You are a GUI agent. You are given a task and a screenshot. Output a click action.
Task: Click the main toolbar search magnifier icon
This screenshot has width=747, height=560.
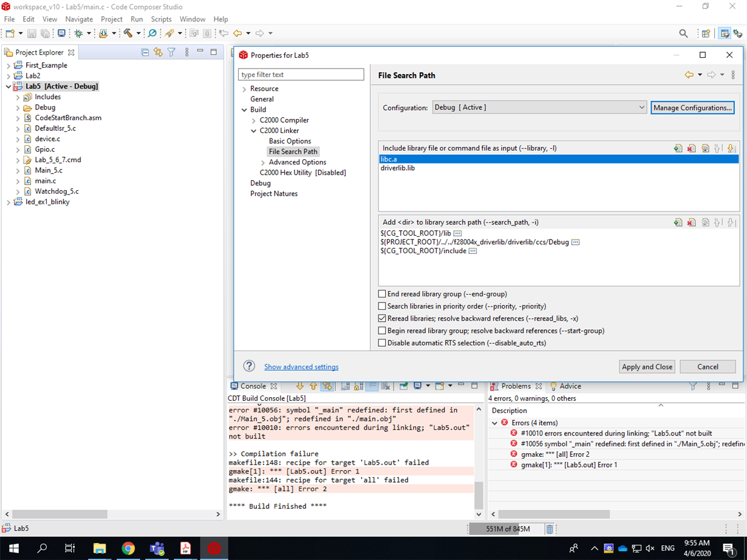(x=683, y=33)
